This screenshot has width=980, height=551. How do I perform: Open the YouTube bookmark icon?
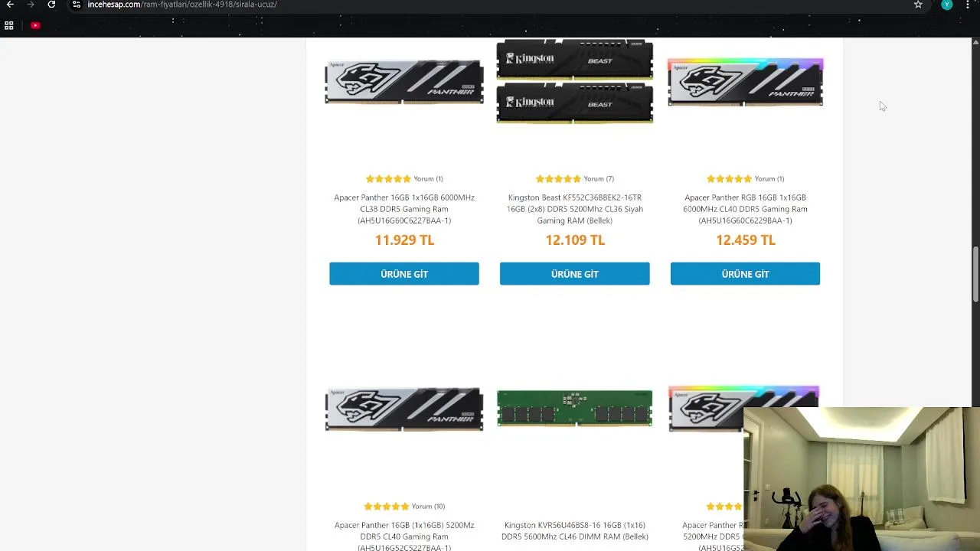click(x=35, y=25)
